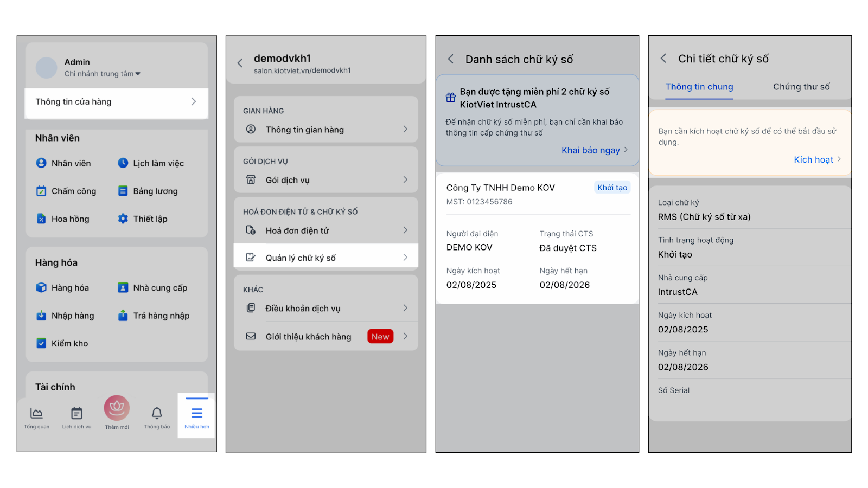Viewport: 868px width, 488px height.
Task: Open Nhà cung cấp supplier icon
Action: click(x=123, y=287)
